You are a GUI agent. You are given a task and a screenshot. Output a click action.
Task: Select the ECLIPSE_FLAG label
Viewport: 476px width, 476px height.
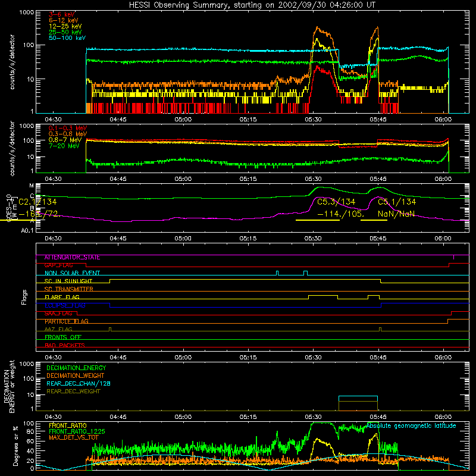pos(65,305)
